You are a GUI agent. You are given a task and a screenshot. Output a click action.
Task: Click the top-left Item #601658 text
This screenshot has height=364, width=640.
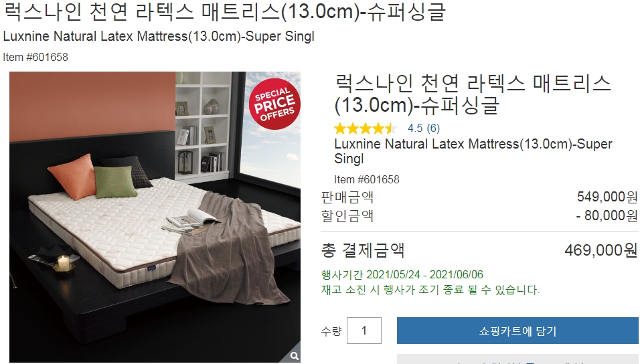click(x=35, y=57)
